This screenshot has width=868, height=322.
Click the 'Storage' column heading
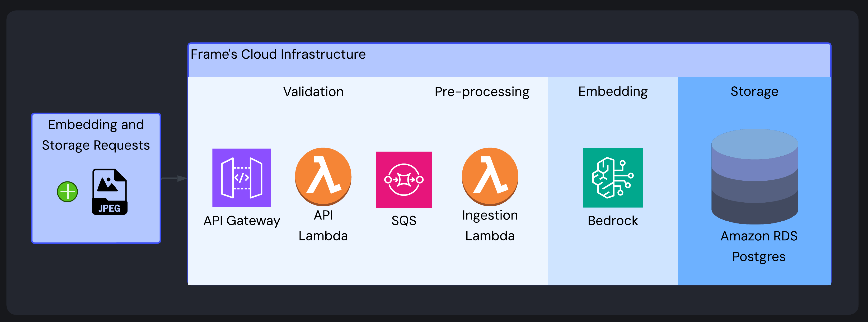tap(754, 92)
